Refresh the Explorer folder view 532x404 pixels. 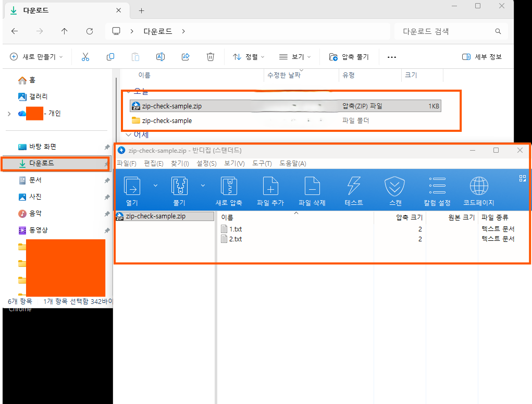pyautogui.click(x=90, y=31)
